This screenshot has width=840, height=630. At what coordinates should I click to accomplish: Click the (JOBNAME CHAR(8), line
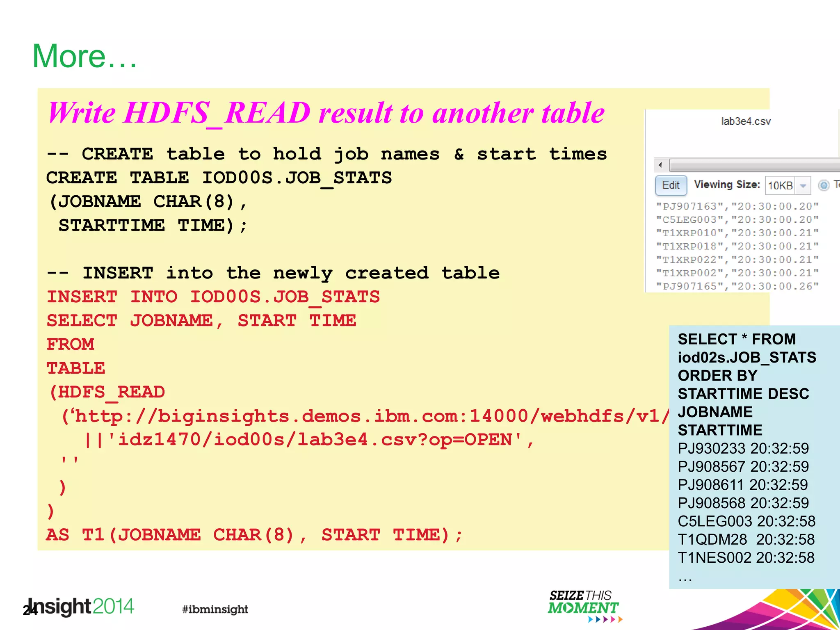(148, 202)
